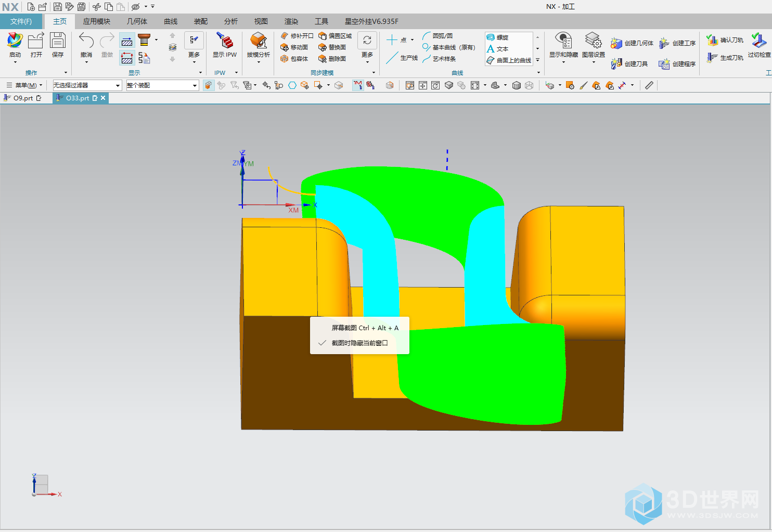Toggle the first section-view display button
This screenshot has height=532, width=772.
(127, 41)
